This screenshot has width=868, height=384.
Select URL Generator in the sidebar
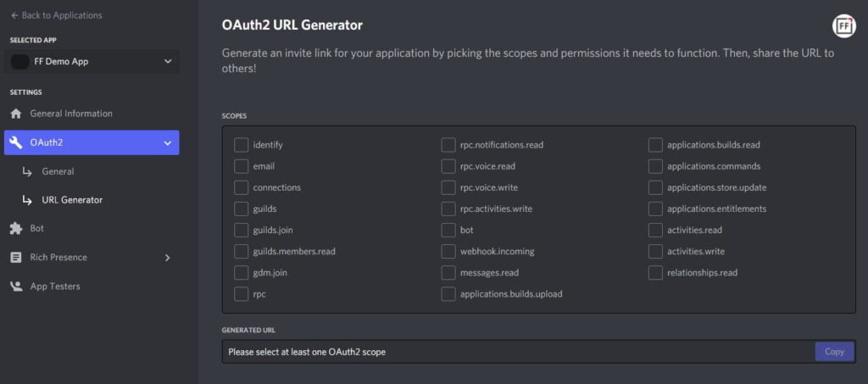[72, 200]
